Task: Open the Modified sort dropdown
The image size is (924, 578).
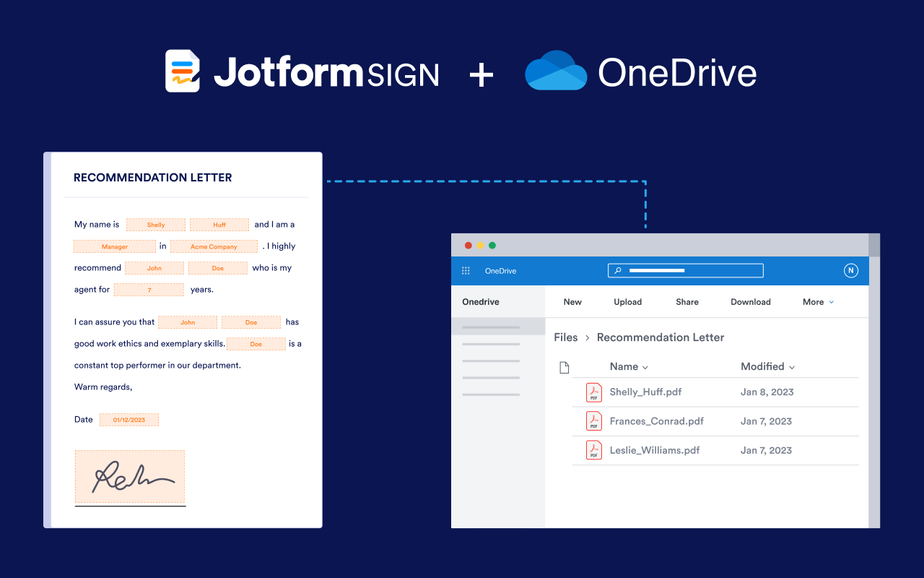Action: (767, 366)
